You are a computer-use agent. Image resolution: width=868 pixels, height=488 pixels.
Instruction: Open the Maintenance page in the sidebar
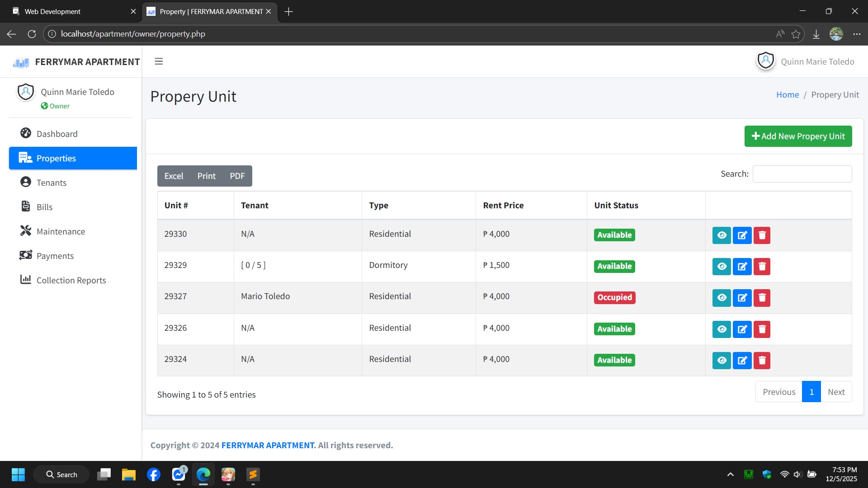[x=61, y=231]
